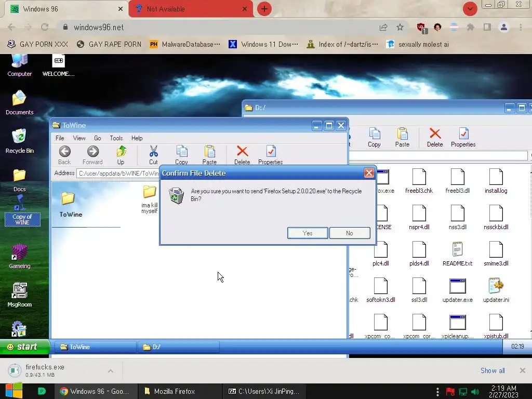Click No in Confirm File Delete dialog
The height and width of the screenshot is (399, 532).
350,233
